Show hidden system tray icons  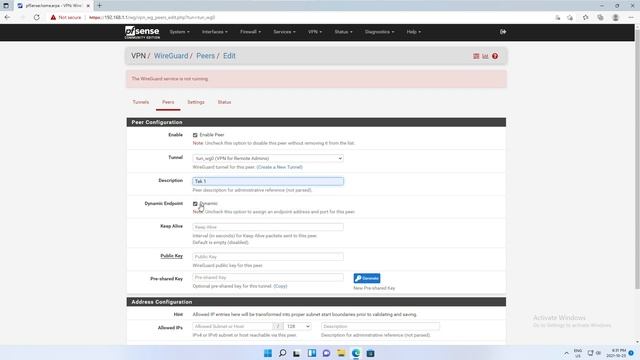tap(566, 353)
